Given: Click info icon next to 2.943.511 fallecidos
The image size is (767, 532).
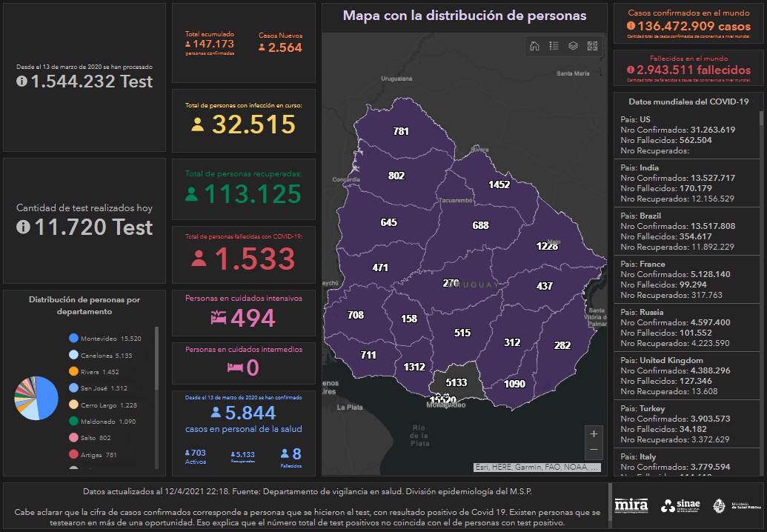Looking at the screenshot, I should [x=631, y=70].
